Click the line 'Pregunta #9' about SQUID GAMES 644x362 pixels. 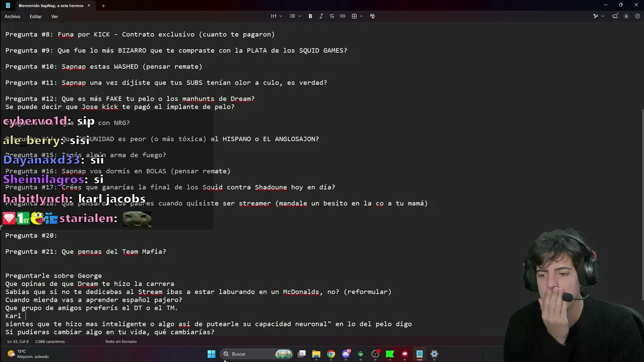pos(176,51)
